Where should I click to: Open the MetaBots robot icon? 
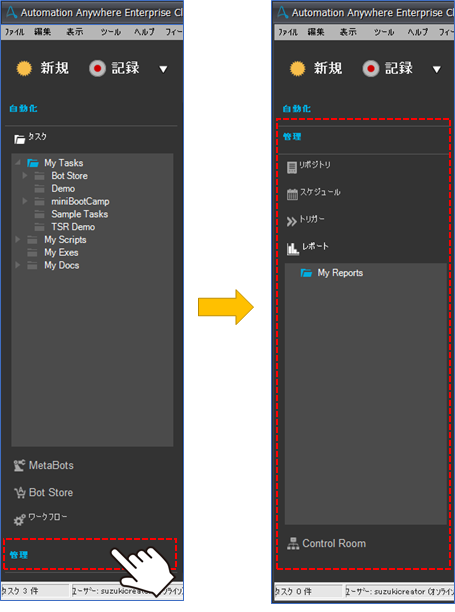coord(19,466)
